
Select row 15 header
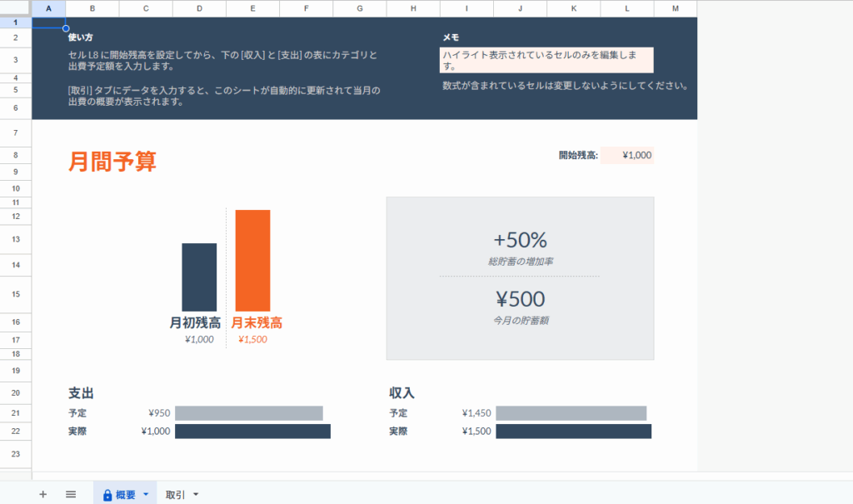point(16,294)
